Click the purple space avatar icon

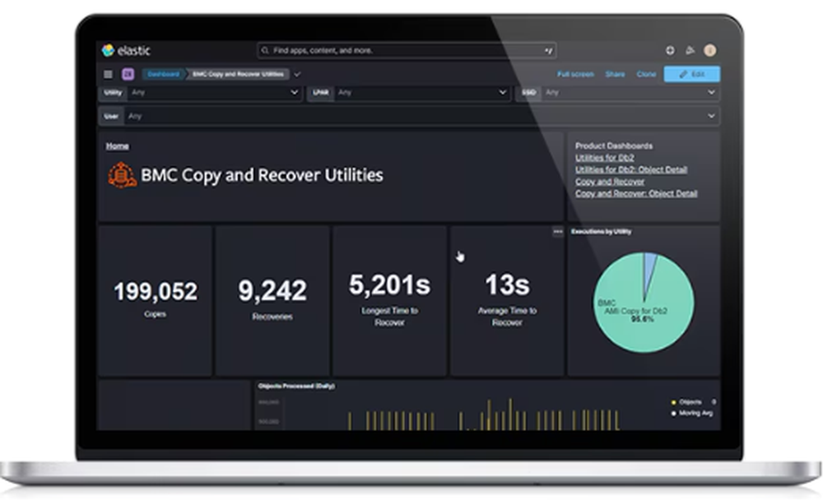pyautogui.click(x=128, y=75)
